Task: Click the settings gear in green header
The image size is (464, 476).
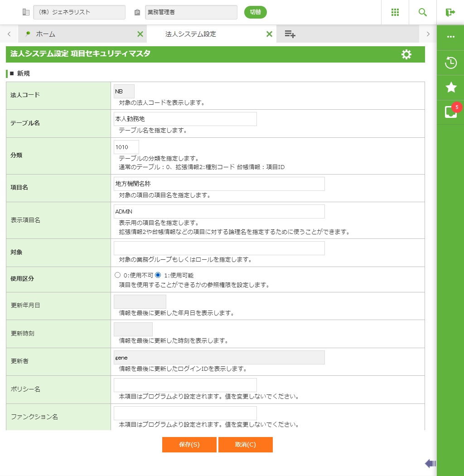Action: tap(406, 54)
